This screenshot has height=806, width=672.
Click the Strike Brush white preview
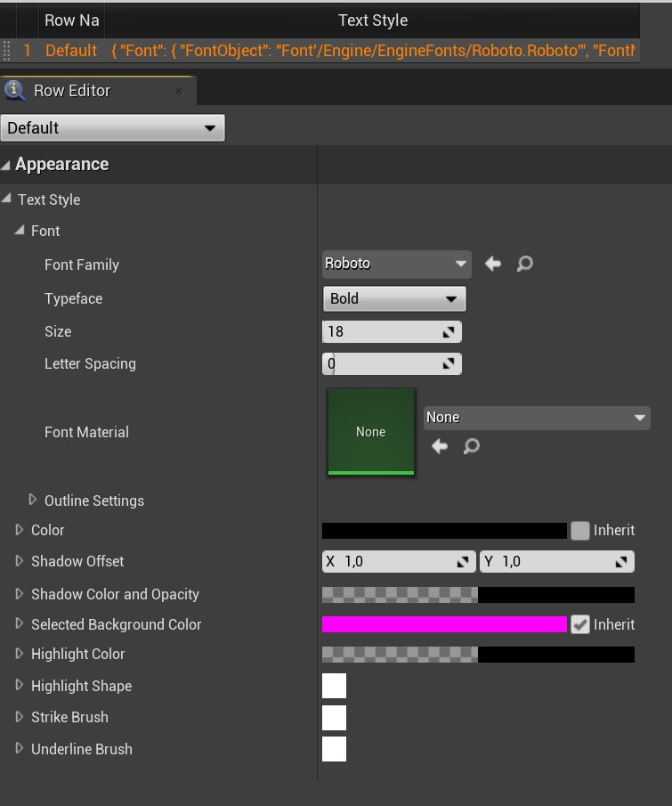(334, 718)
